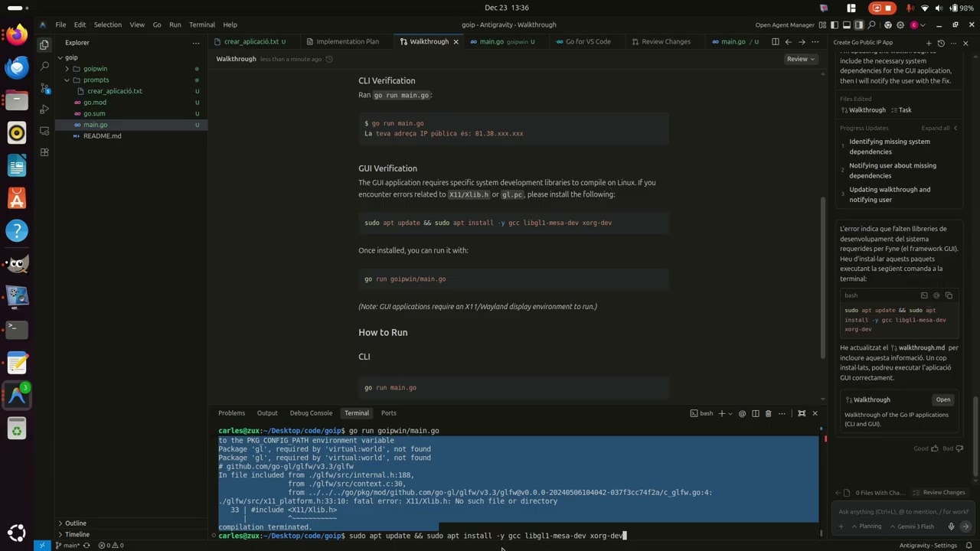Open the Remote Explorer activity bar icon
The height and width of the screenshot is (551, 980).
[44, 131]
